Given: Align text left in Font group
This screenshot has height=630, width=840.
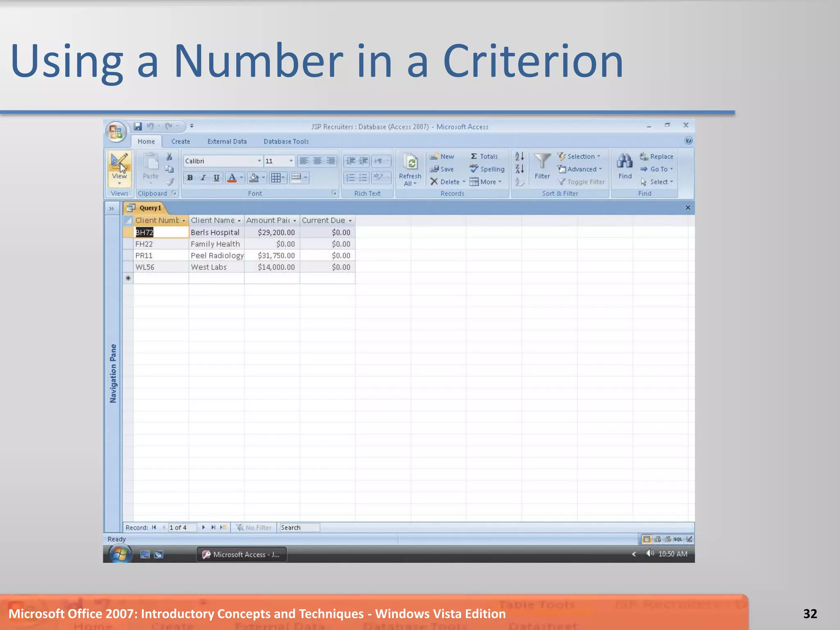Looking at the screenshot, I should point(304,161).
